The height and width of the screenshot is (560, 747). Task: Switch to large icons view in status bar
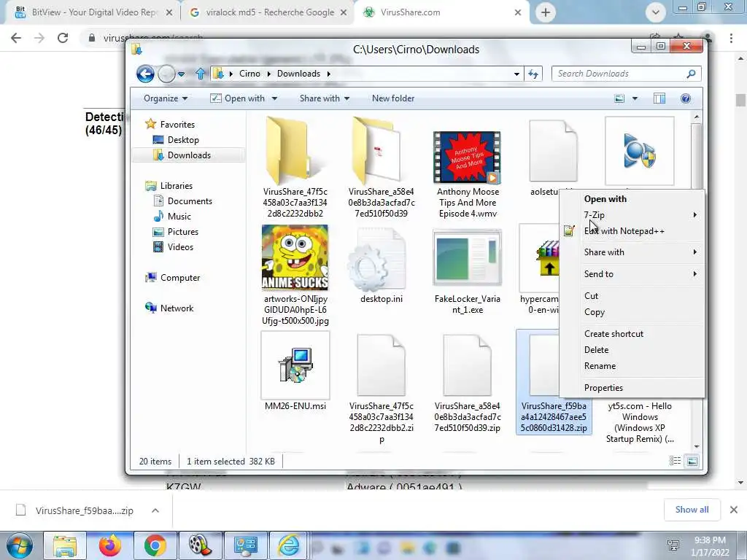[x=692, y=461]
